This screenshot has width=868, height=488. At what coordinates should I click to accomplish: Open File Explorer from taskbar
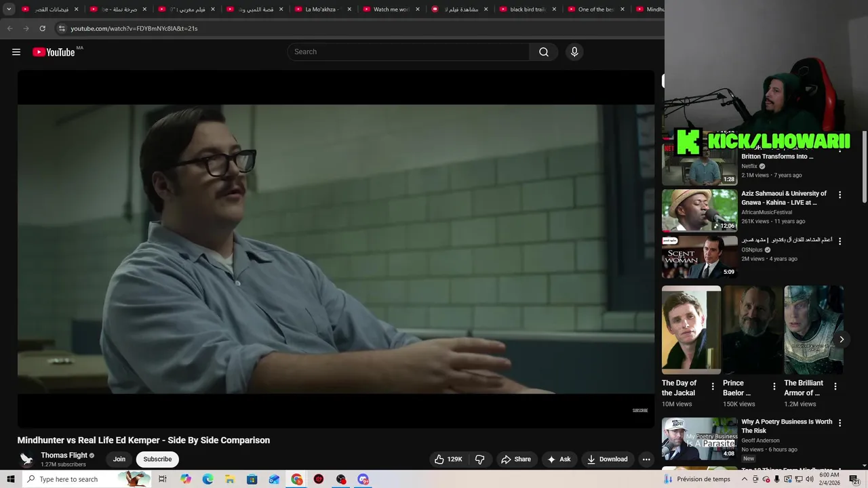coord(230,479)
